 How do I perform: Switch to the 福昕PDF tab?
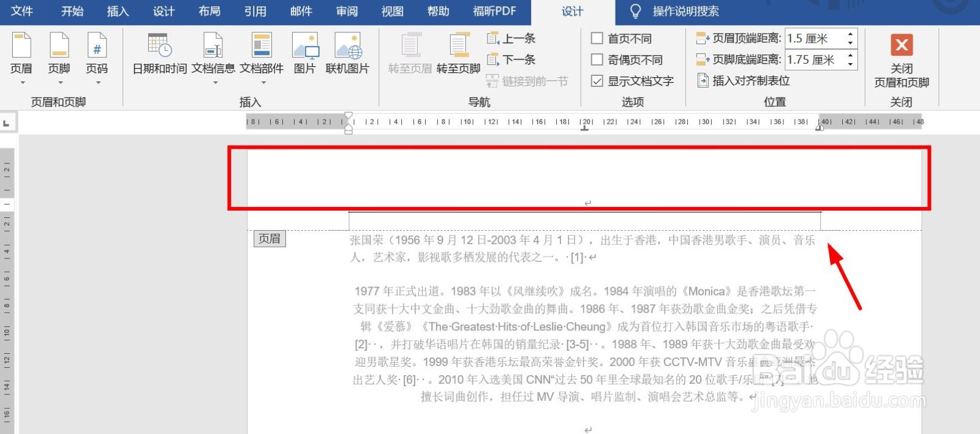(x=495, y=11)
